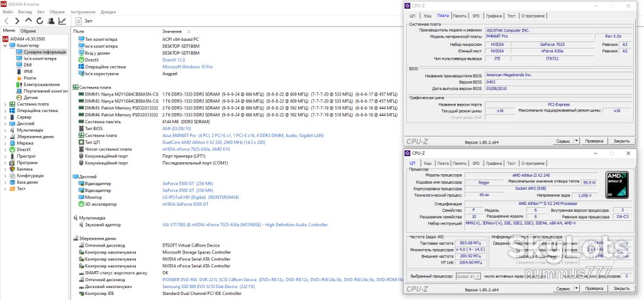Screen dimensions: 644x300
Task: Click the Монітор row icon
Action: (81, 197)
